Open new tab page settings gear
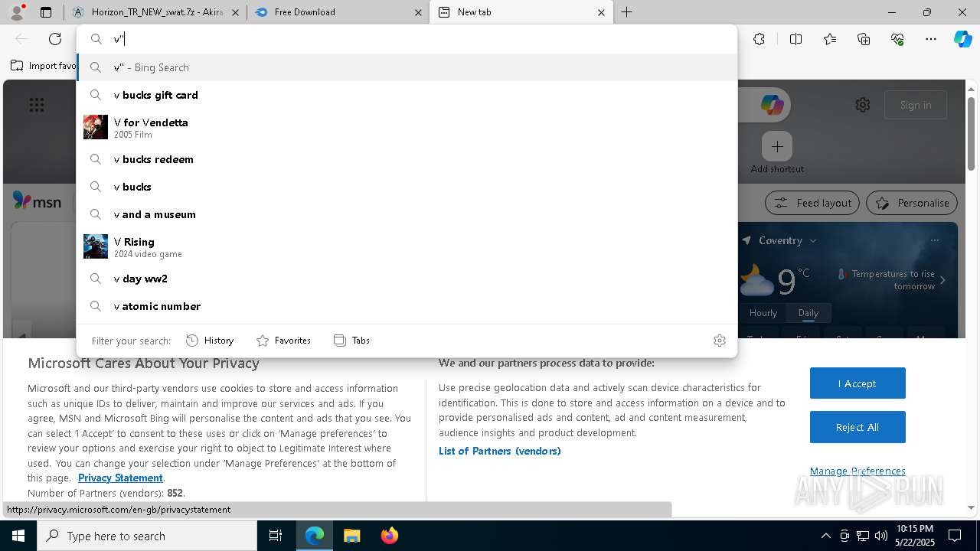The image size is (980, 551). point(863,105)
